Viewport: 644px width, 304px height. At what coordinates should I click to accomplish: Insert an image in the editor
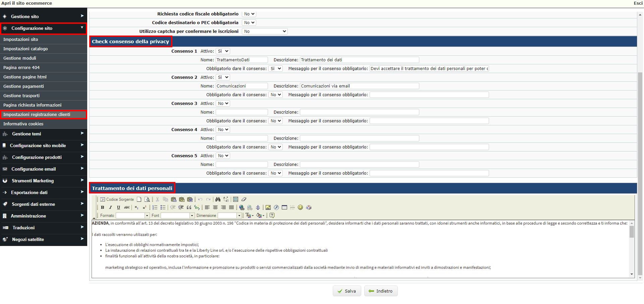(268, 207)
